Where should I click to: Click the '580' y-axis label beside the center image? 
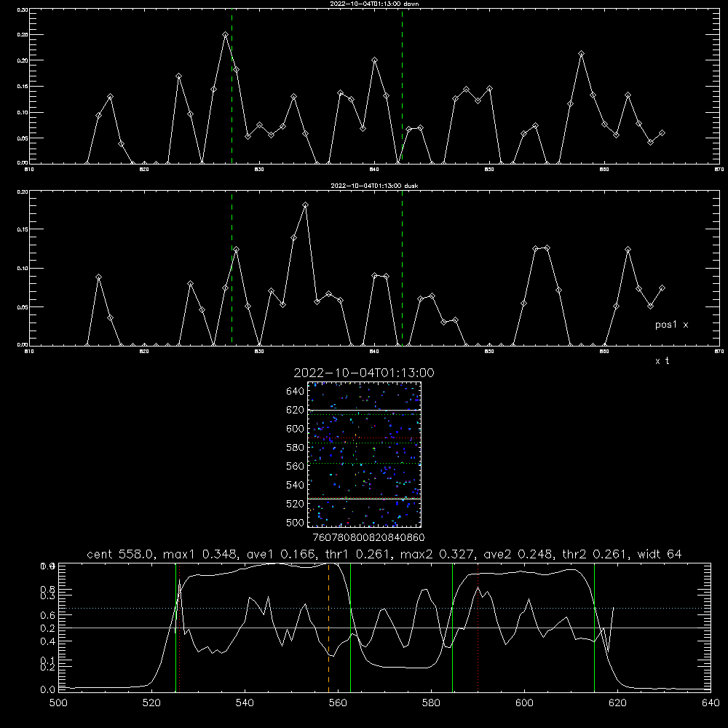(x=296, y=448)
